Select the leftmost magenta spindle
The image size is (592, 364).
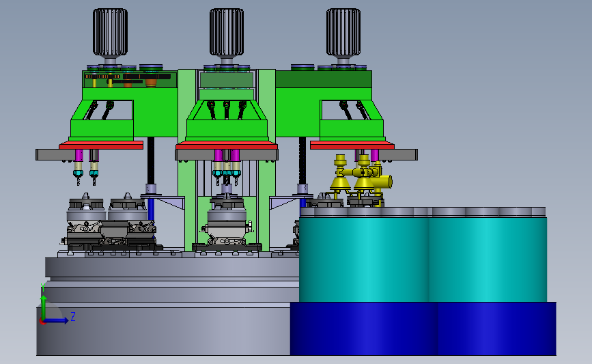click(79, 156)
